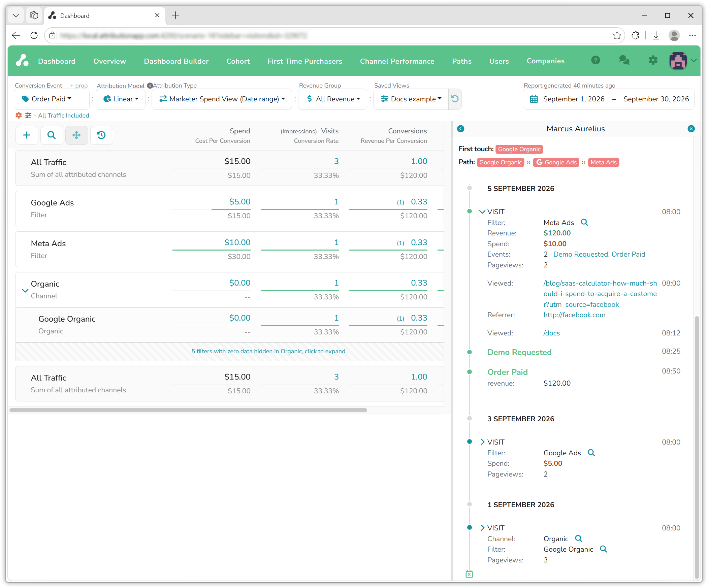Click the horizontal scrollbar under the table

[188, 410]
